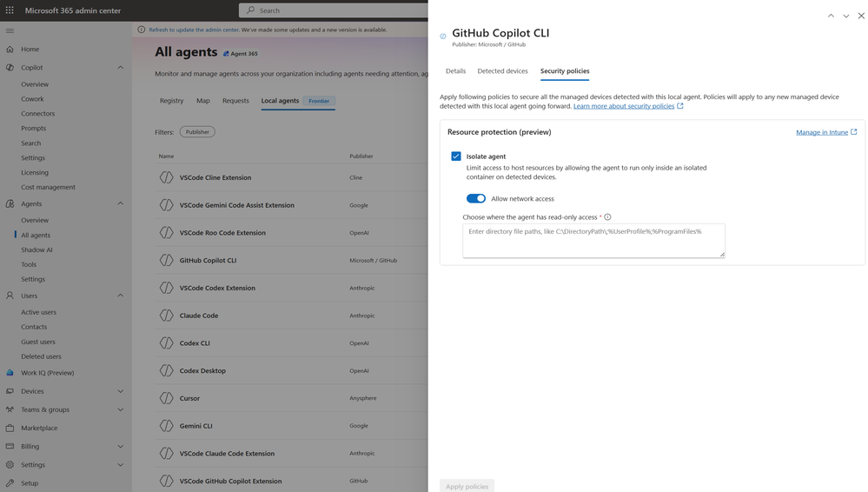Viewport: 868px width, 492px height.
Task: Expand the Teams & groups chevron
Action: [x=120, y=409]
